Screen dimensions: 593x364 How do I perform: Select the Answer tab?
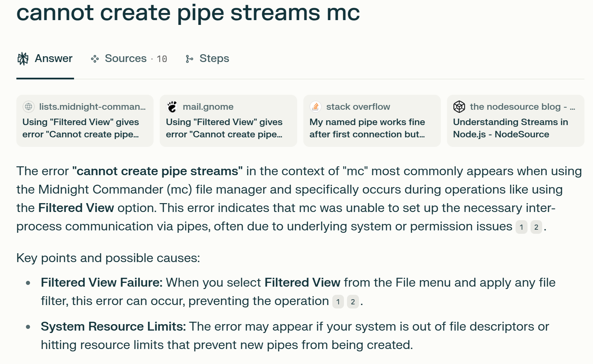point(45,59)
